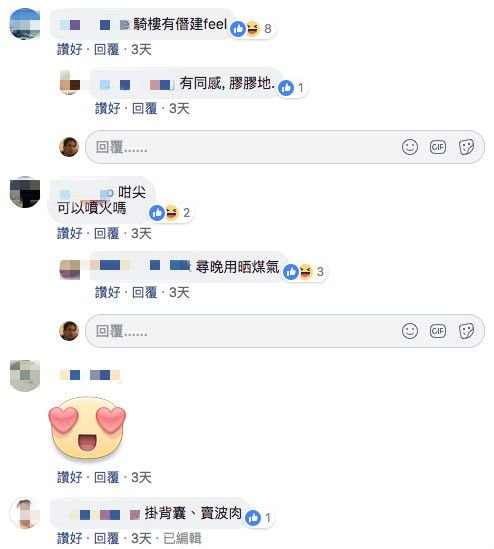Open profile picture of heart-eyes emoji commenter
Image resolution: width=494 pixels, height=549 pixels.
tap(25, 375)
